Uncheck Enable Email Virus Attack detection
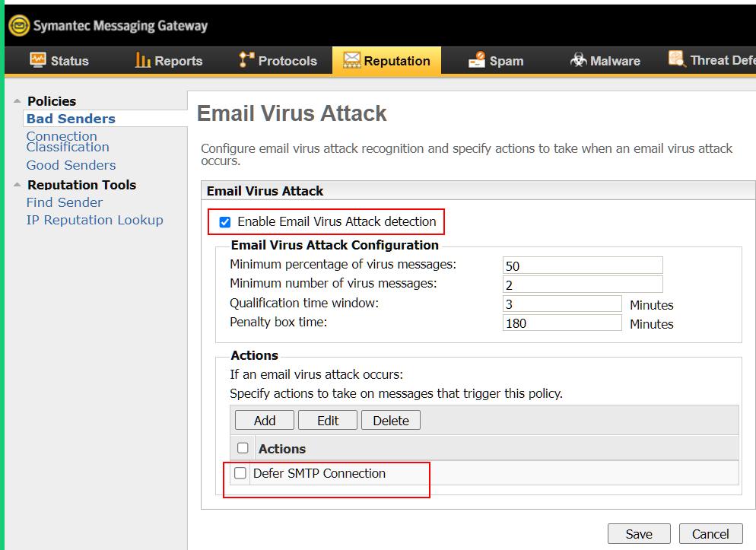The image size is (756, 550). pos(224,221)
